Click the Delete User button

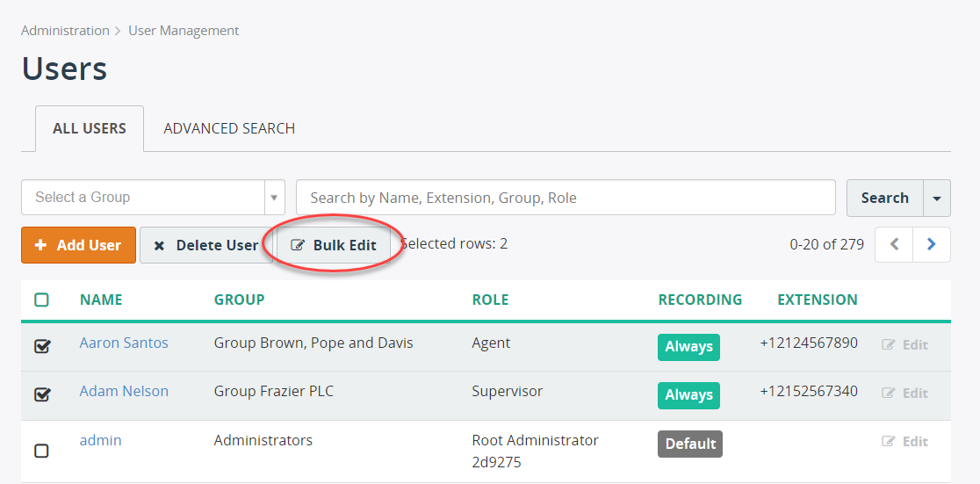click(206, 245)
